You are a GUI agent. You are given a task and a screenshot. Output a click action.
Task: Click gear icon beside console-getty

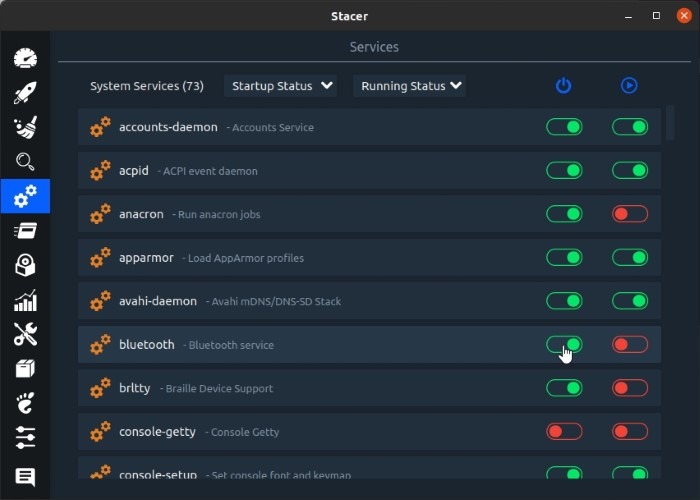click(100, 432)
